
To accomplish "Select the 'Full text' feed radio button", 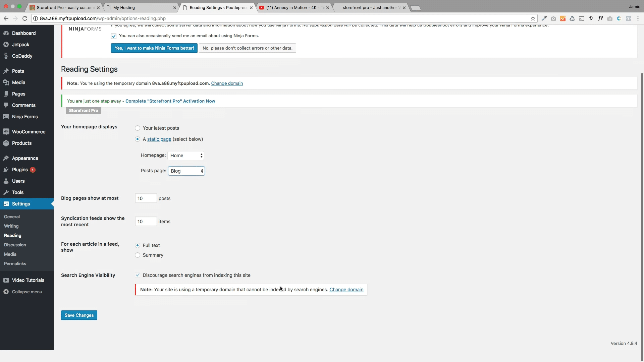I will pyautogui.click(x=138, y=245).
